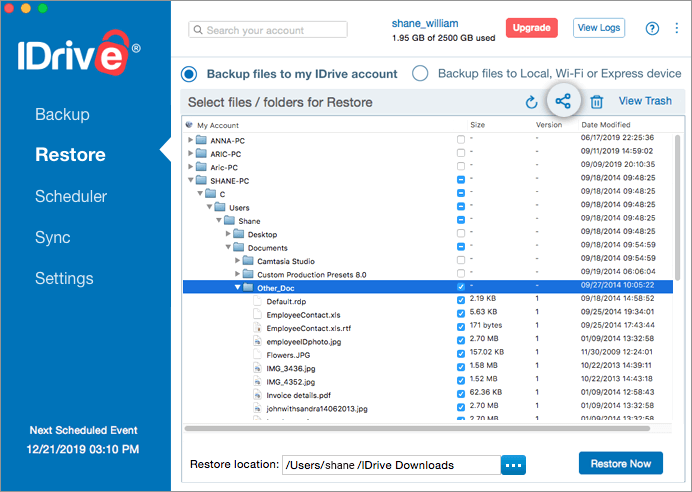Click the Default.rdp file icon
Viewport: 692px width, 492px height.
(257, 301)
